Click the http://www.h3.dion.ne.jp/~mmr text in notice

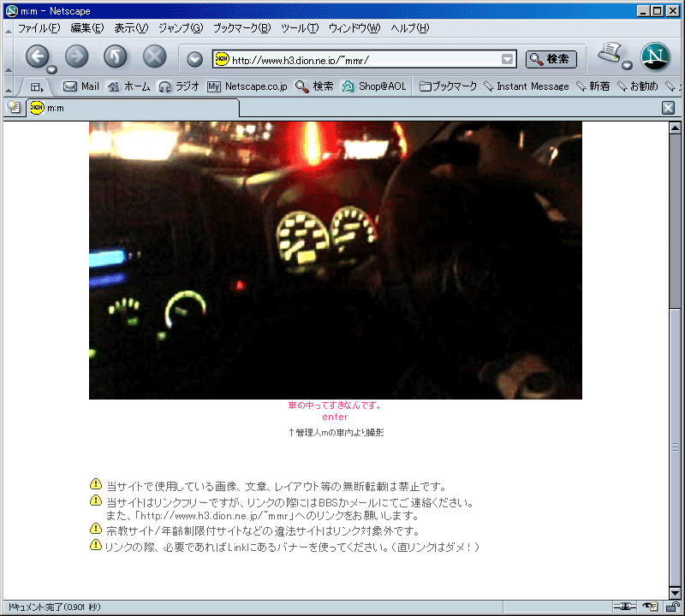pyautogui.click(x=215, y=516)
